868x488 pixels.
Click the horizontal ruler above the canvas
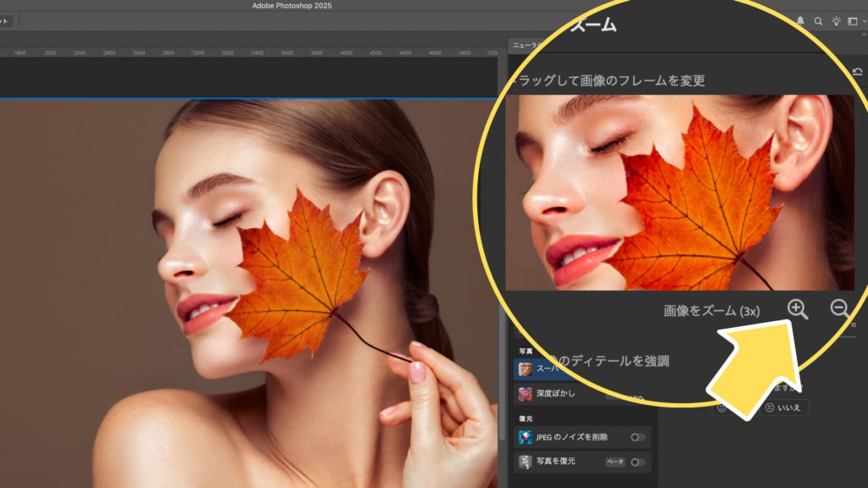tap(254, 53)
